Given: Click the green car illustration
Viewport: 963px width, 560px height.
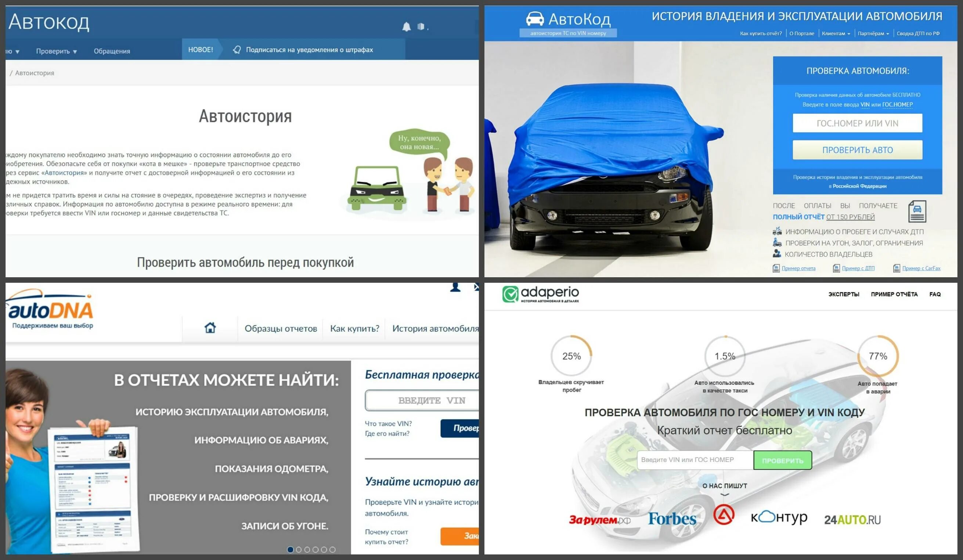Looking at the screenshot, I should (x=376, y=188).
